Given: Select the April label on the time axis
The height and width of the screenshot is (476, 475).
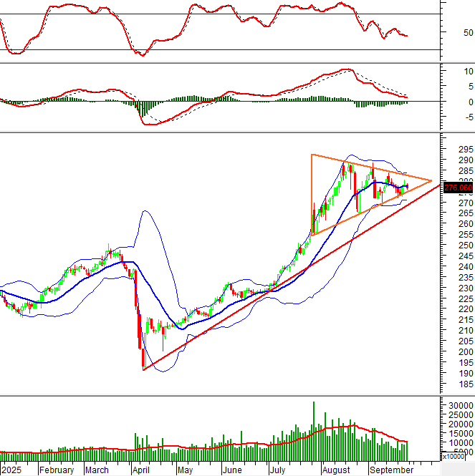Looking at the screenshot, I should [x=143, y=470].
